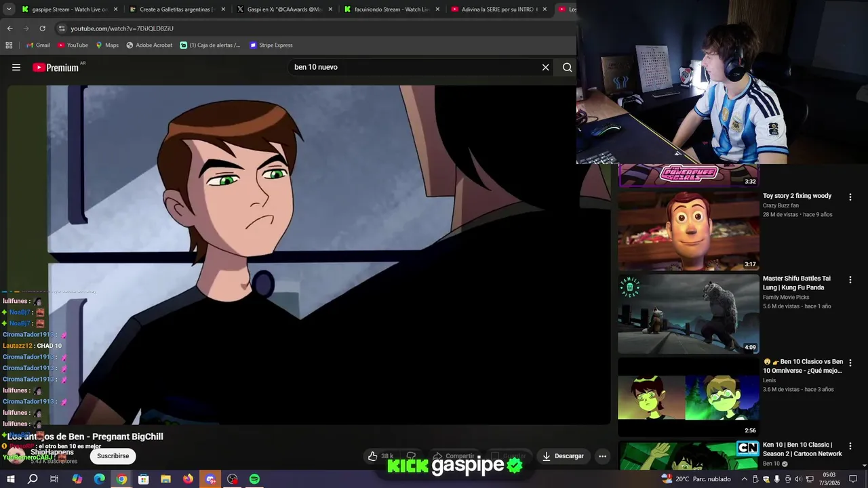Open the YouTube bookmark

coord(73,45)
